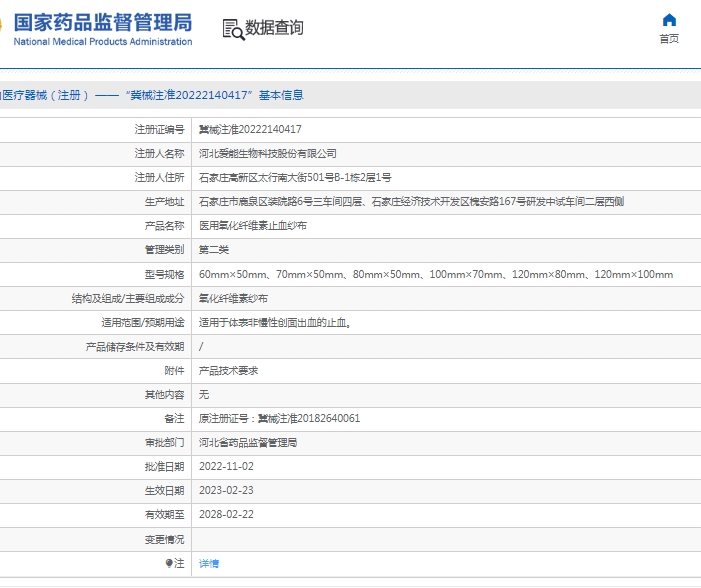Click the 注册证编号 field label

[x=160, y=130]
